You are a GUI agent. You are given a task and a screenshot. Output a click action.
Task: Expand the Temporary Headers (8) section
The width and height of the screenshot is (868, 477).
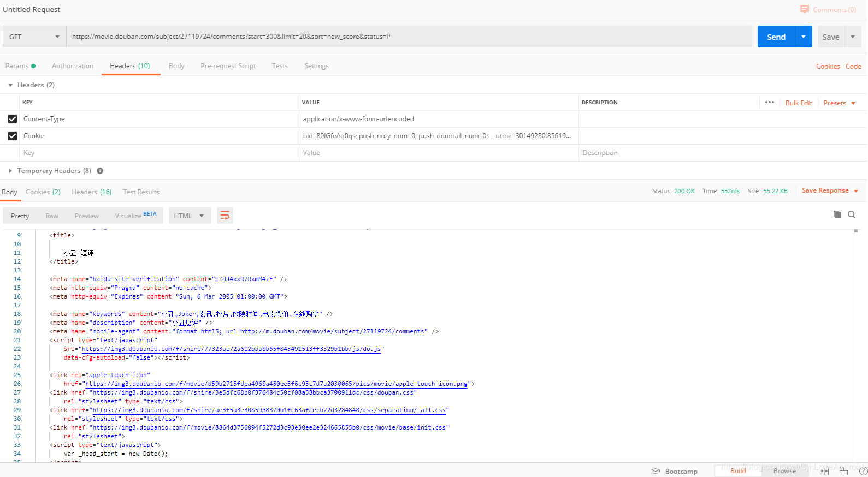pos(10,171)
